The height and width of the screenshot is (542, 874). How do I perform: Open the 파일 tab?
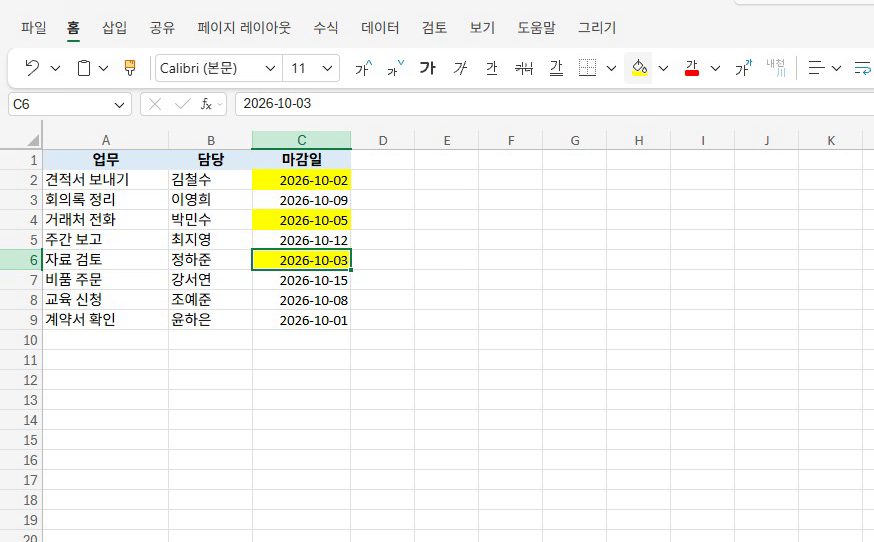[x=33, y=27]
